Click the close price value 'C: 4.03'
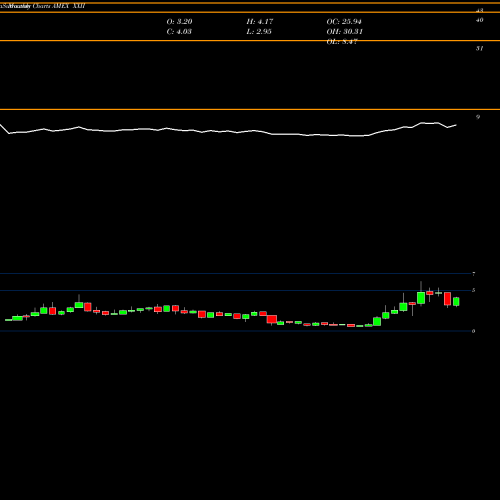The height and width of the screenshot is (500, 500). point(179,32)
